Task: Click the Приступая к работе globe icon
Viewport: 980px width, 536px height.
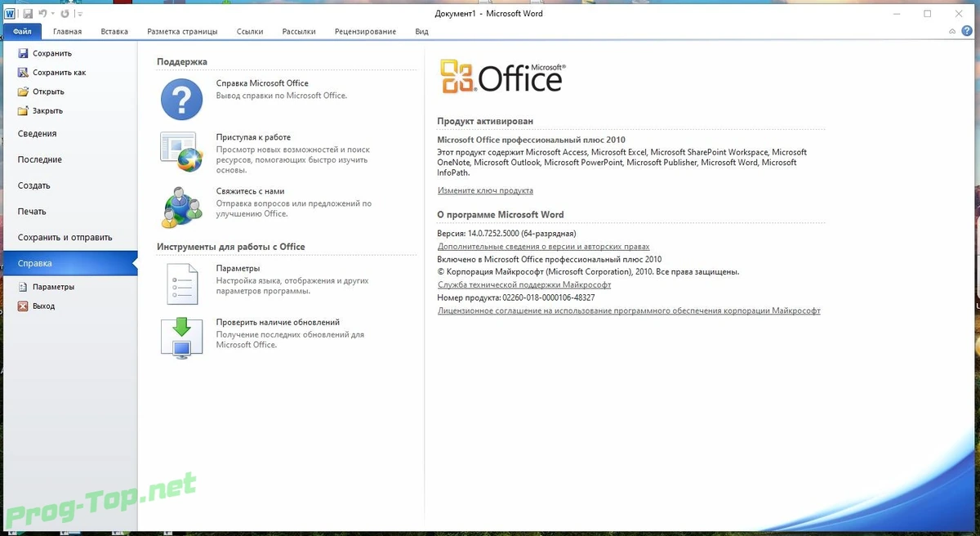Action: (181, 151)
